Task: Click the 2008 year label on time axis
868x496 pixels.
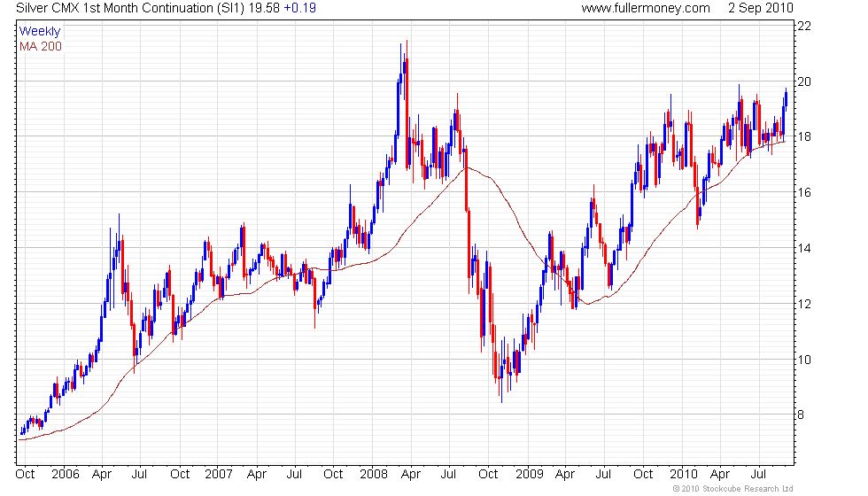Action: click(x=374, y=475)
